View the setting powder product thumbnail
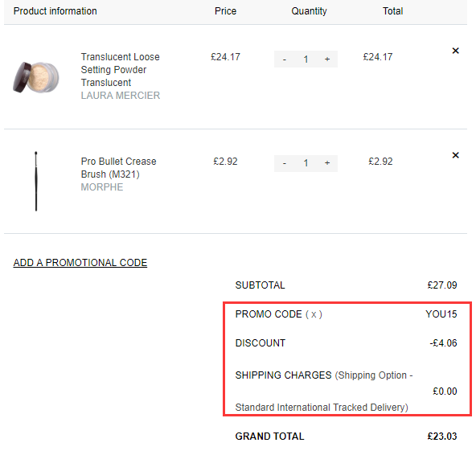This screenshot has height=455, width=476. (36, 77)
